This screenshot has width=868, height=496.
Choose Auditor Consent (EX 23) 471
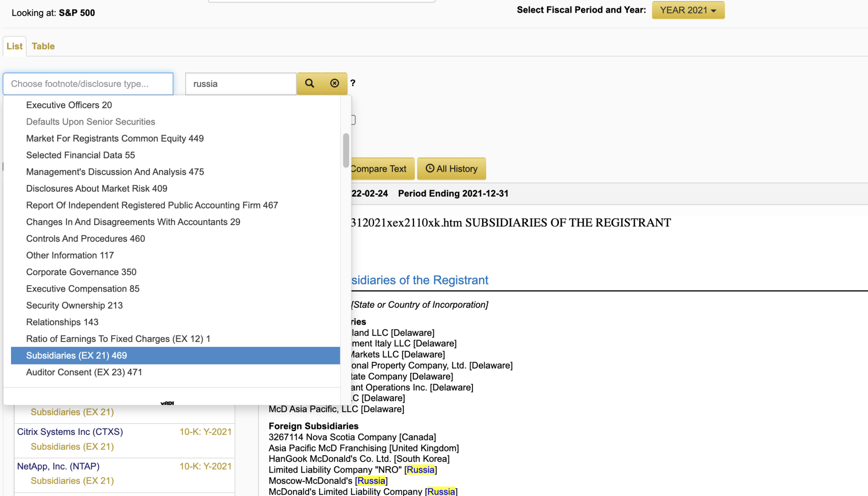pos(84,372)
